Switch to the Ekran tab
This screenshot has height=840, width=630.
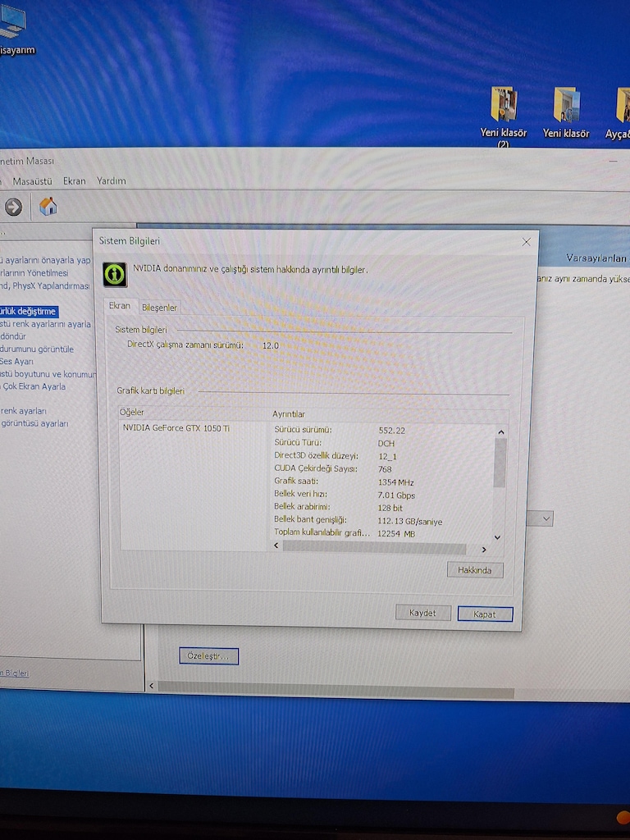[120, 306]
